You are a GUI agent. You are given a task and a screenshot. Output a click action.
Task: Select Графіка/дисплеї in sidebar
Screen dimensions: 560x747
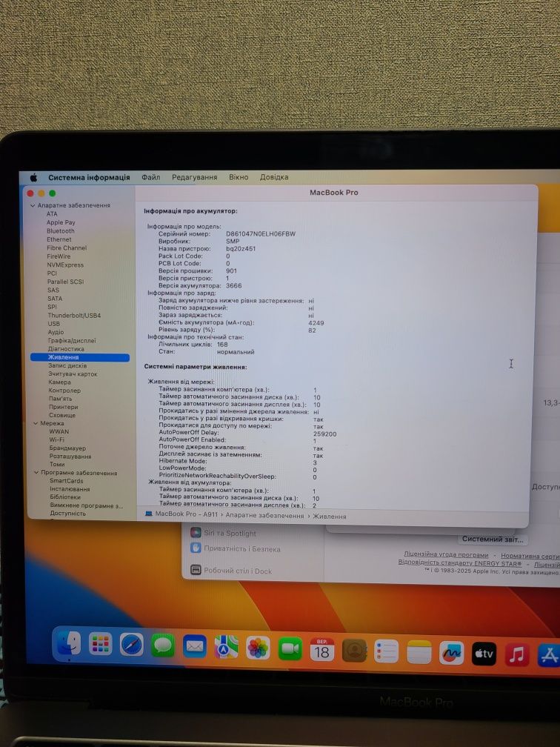tap(72, 341)
